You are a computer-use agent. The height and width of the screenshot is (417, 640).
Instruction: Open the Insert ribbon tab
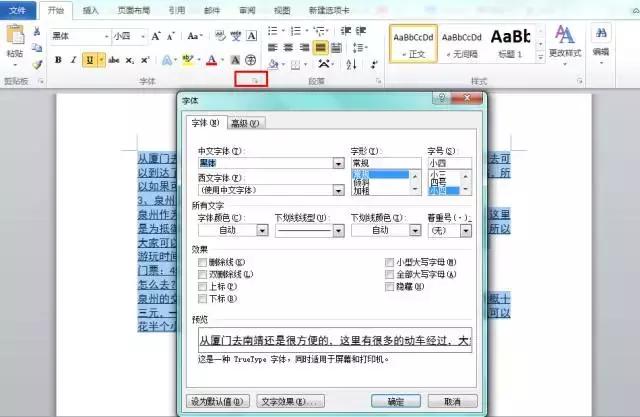90,10
